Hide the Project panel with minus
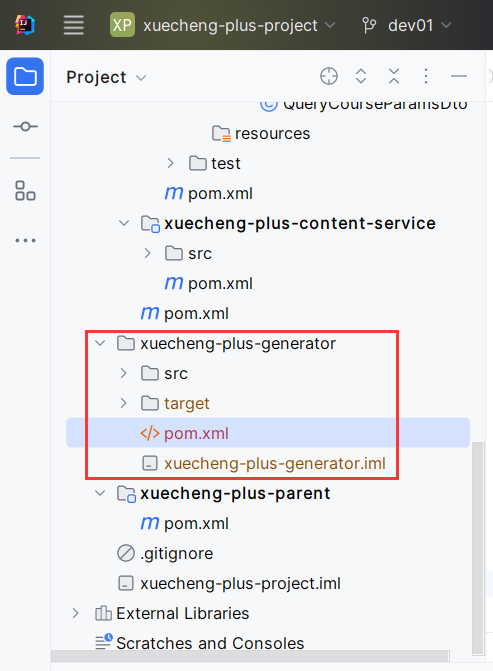493x671 pixels. pos(459,76)
